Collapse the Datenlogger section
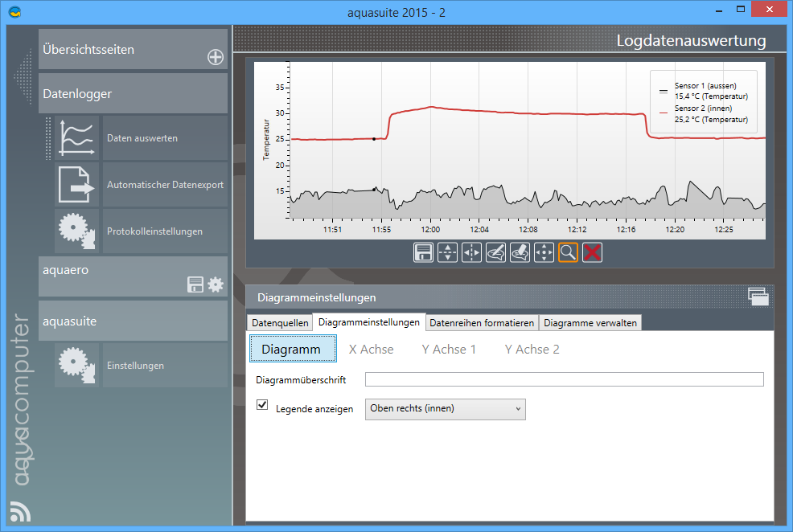 [x=133, y=94]
